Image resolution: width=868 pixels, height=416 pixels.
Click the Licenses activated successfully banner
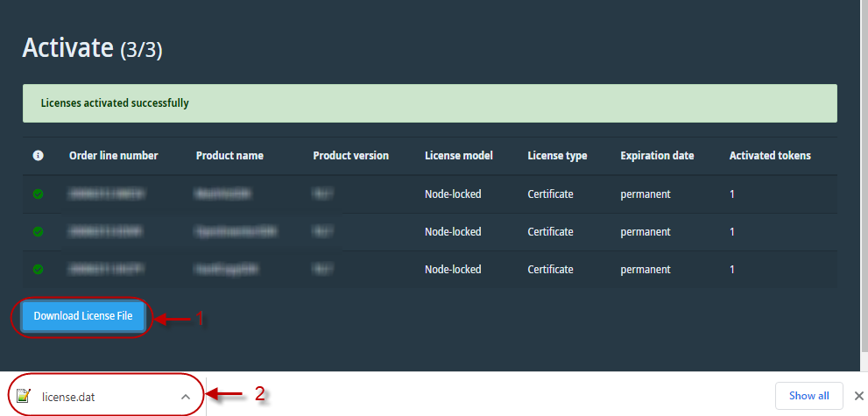[429, 103]
